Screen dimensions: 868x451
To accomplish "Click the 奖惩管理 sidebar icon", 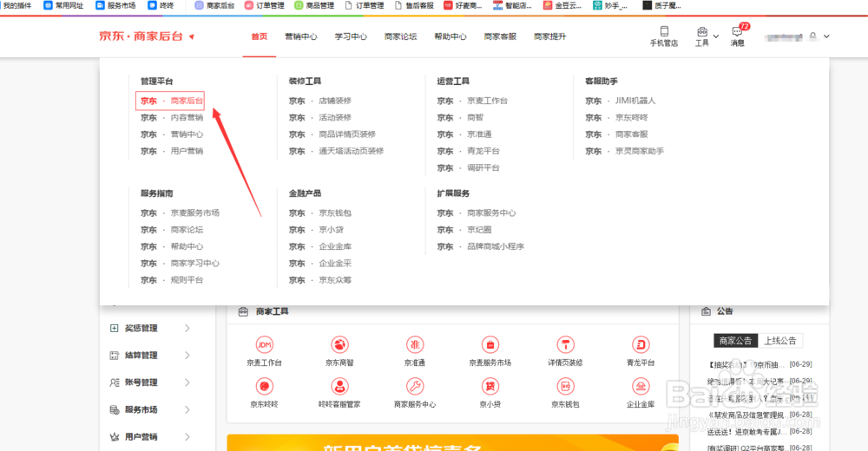I will point(114,328).
